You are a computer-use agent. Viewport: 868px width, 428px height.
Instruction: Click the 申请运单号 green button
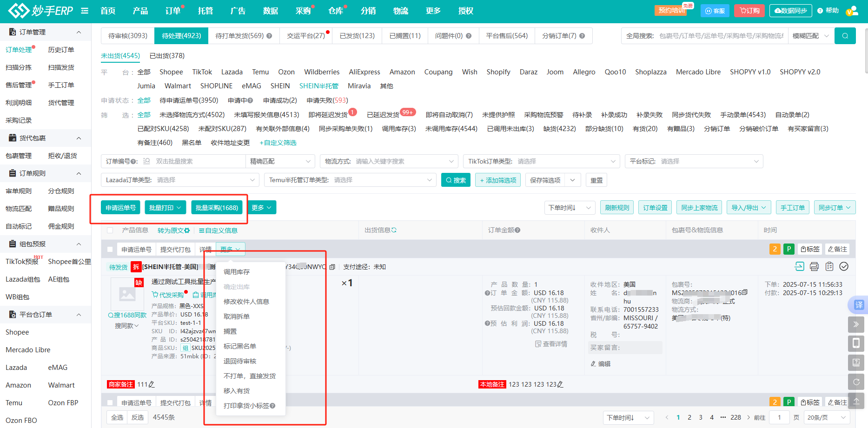click(120, 208)
